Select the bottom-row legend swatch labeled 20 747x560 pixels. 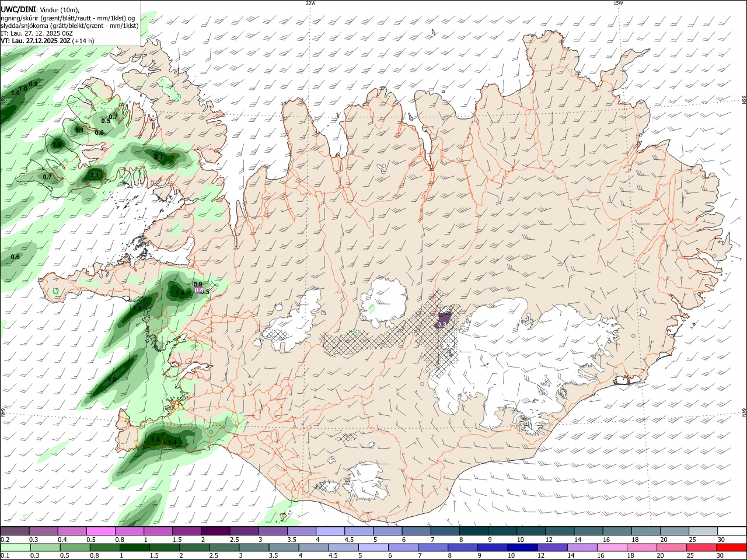click(671, 547)
